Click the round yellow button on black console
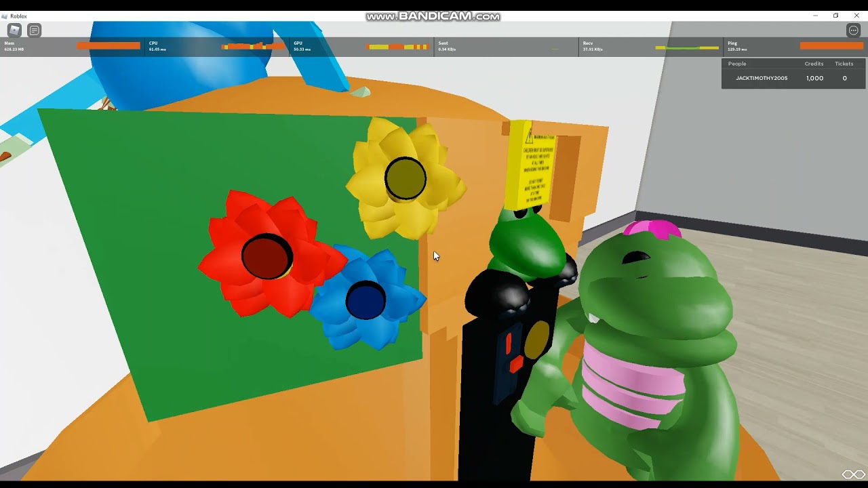The image size is (868, 488). [x=536, y=340]
